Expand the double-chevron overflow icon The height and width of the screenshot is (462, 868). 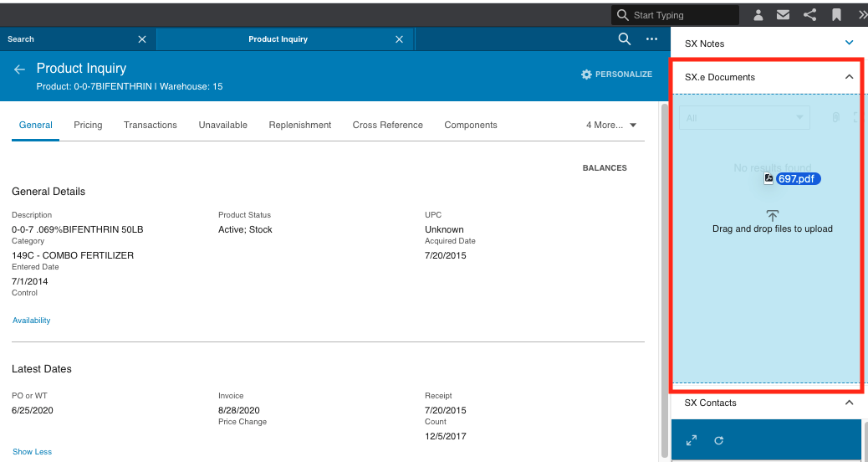862,15
